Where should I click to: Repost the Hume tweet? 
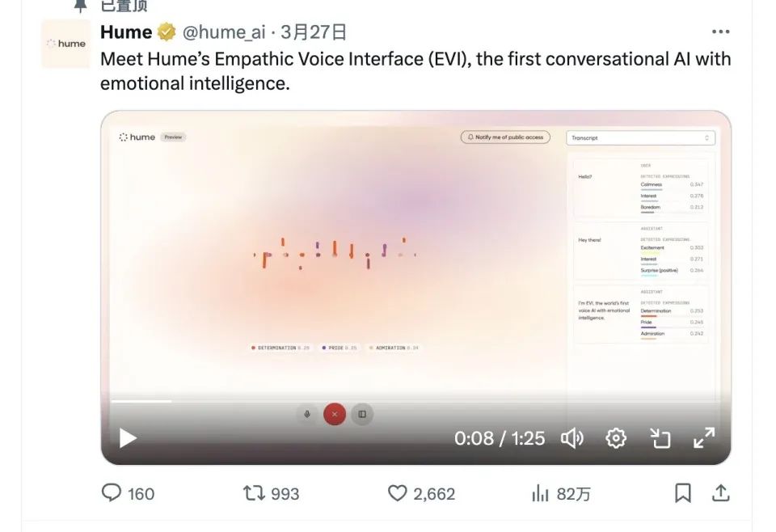(x=255, y=493)
